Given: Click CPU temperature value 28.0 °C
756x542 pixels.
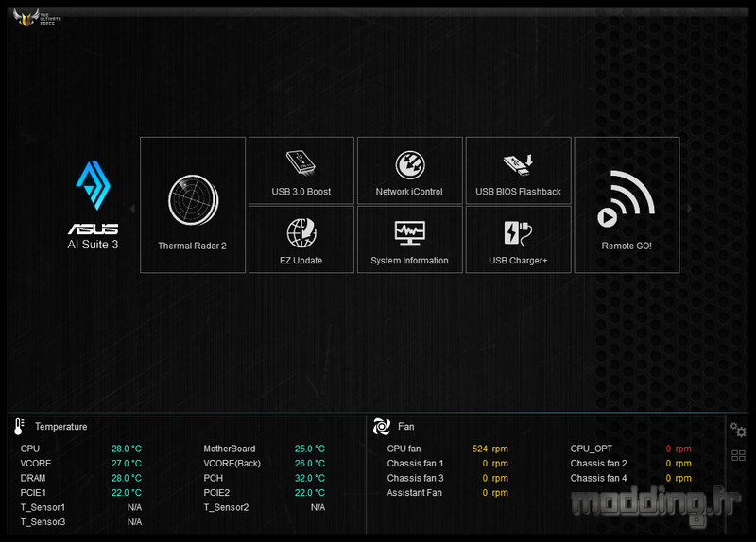Looking at the screenshot, I should 127,449.
